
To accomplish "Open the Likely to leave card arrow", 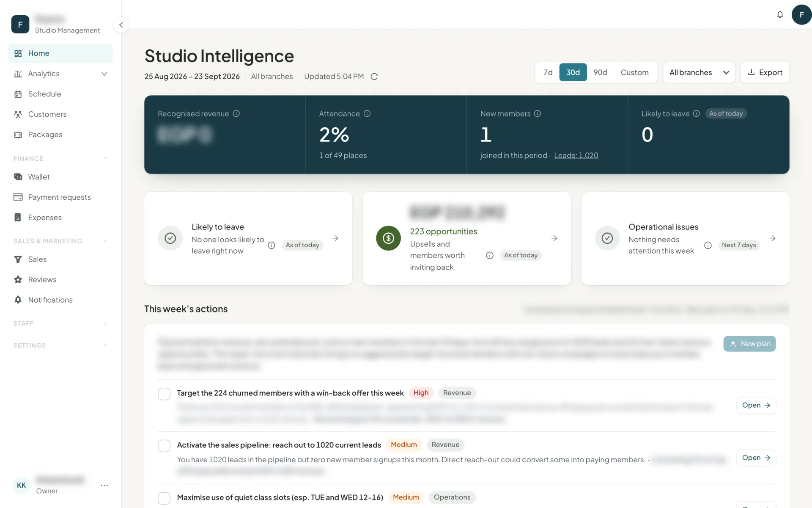I will (335, 238).
